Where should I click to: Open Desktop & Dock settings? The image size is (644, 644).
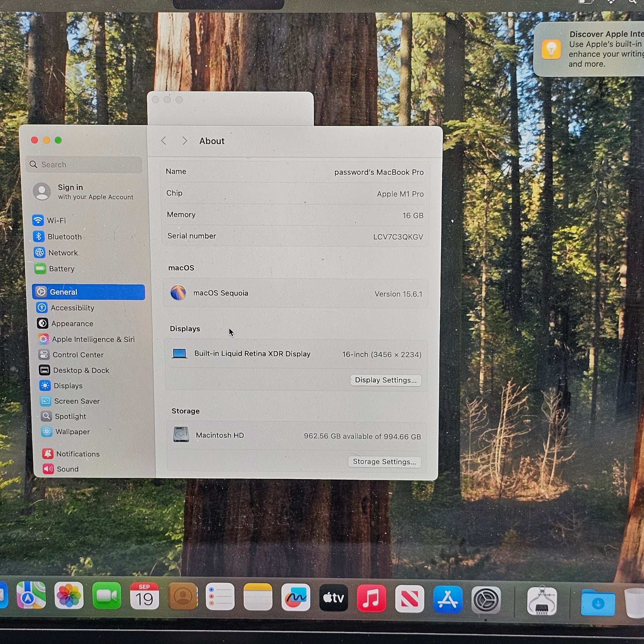point(74,370)
